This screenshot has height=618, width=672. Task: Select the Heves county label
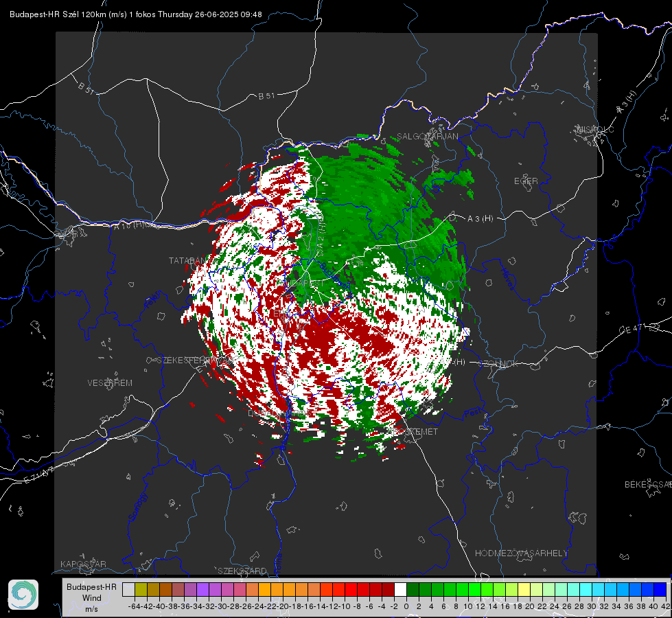click(x=507, y=279)
